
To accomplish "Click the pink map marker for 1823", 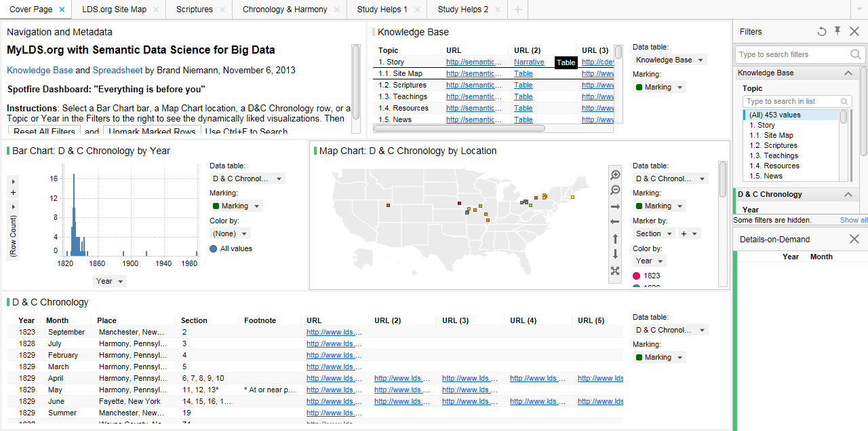I will tap(460, 203).
